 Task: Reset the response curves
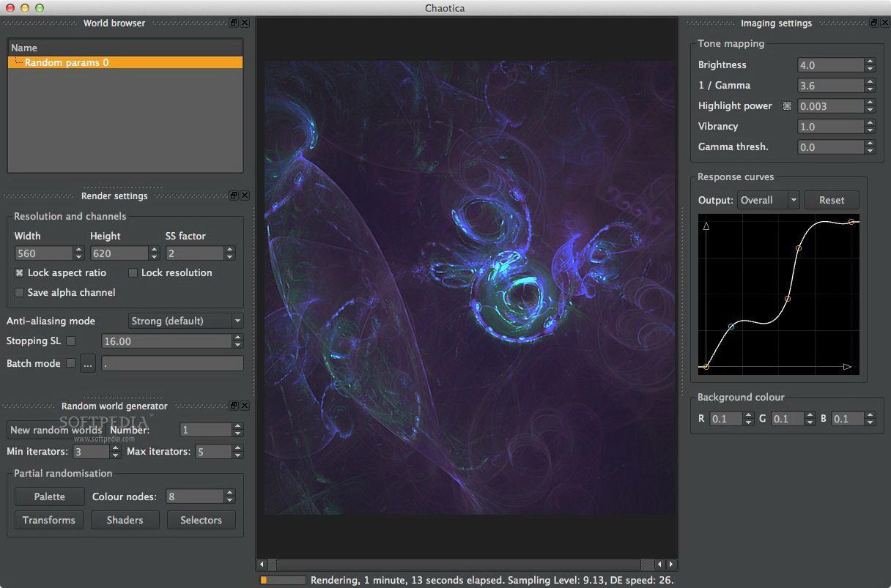[x=832, y=200]
